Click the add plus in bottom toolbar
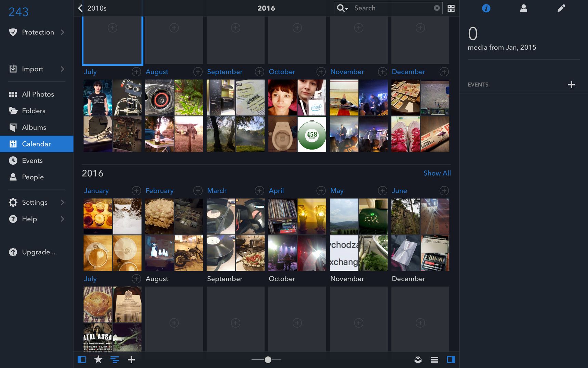 click(x=131, y=359)
